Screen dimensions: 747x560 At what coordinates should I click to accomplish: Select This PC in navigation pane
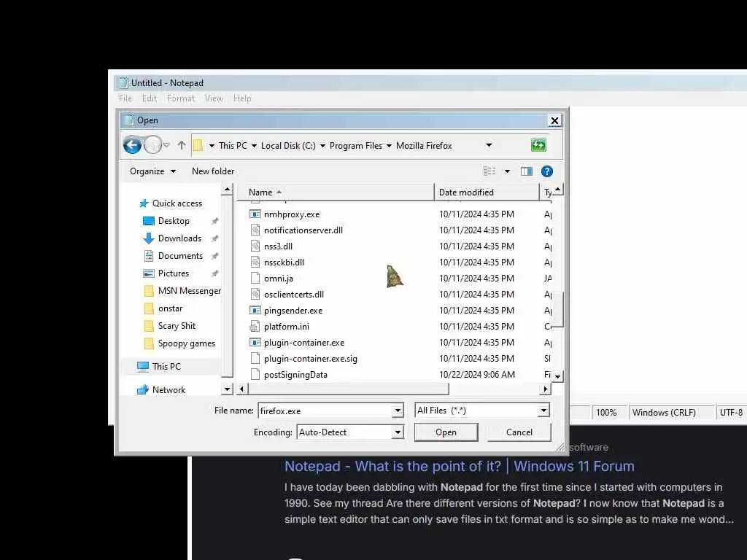(x=158, y=367)
